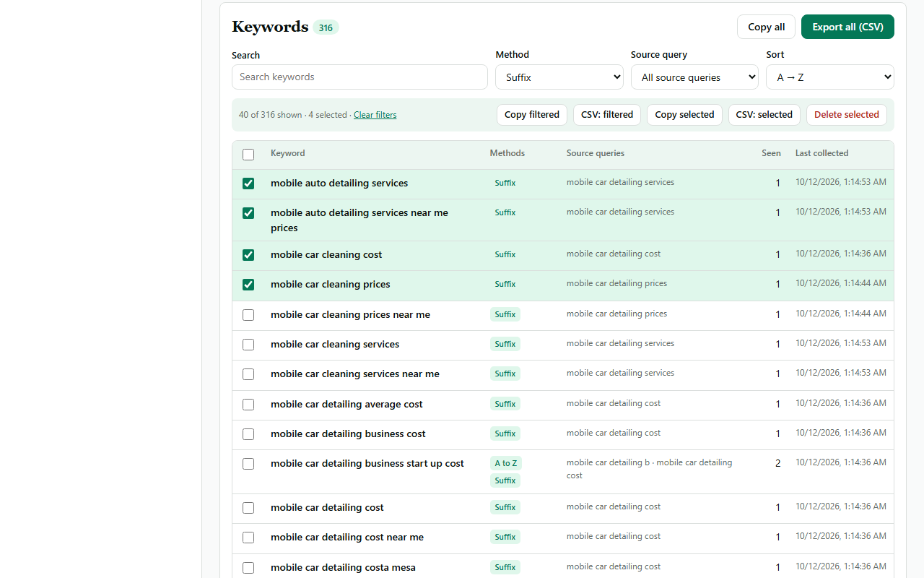Screen dimensions: 924x578
Task: Click the Last collected column header
Action: coord(822,153)
